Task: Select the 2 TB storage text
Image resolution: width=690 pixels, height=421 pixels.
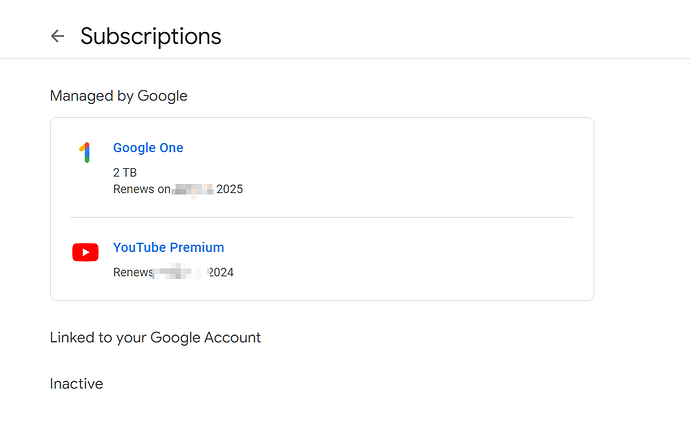Action: (125, 172)
